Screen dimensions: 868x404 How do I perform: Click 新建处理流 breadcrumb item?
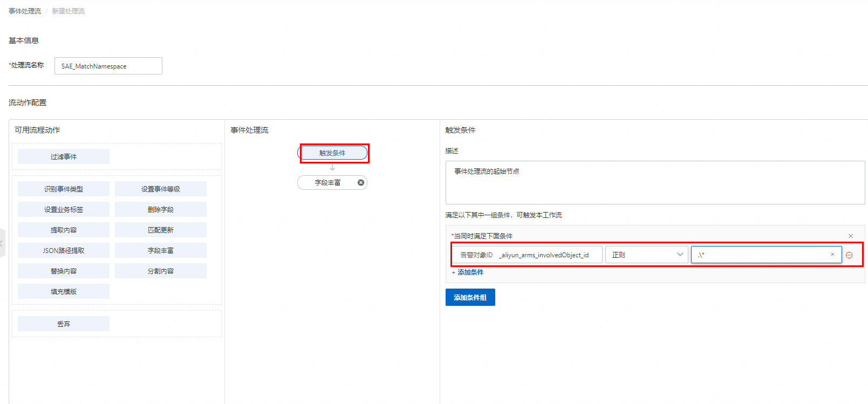point(69,11)
